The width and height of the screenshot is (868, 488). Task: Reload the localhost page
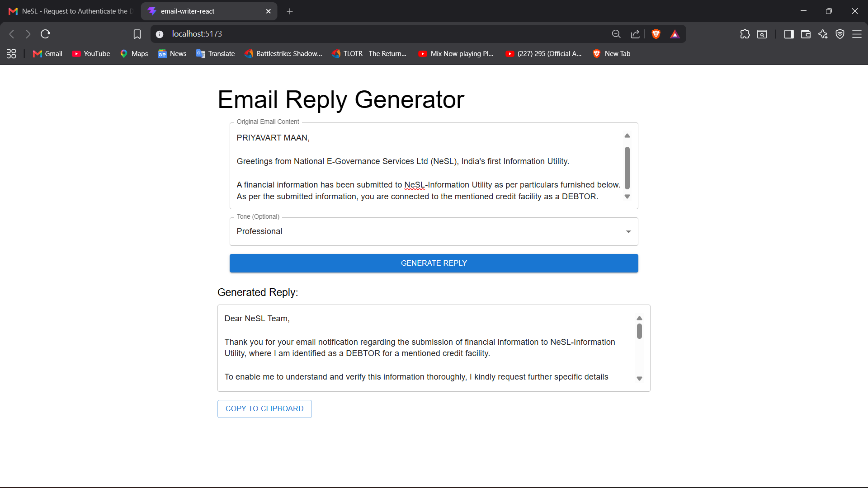pos(45,34)
